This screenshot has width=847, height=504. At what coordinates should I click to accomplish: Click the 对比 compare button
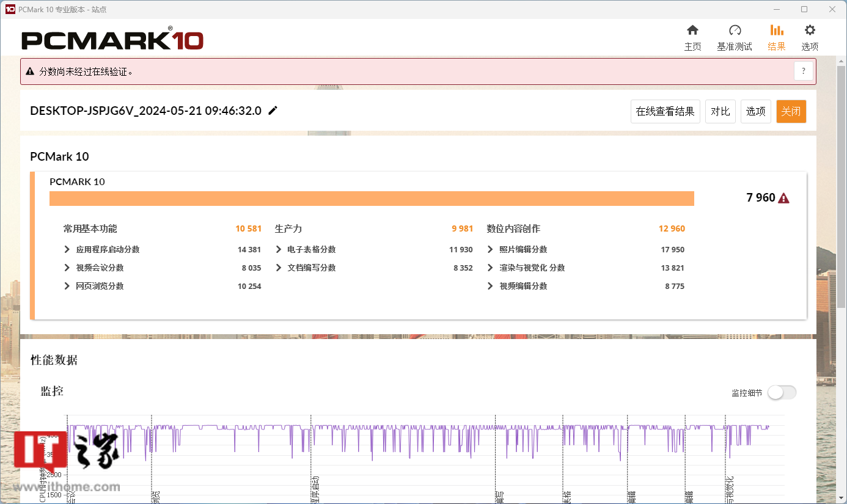coord(720,111)
